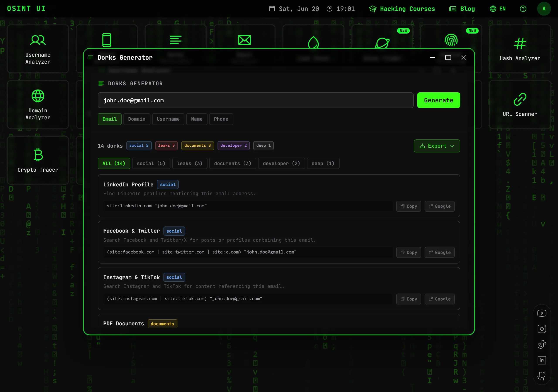This screenshot has height=392, width=558.
Task: Click the social 5 summary badge
Action: tap(139, 145)
